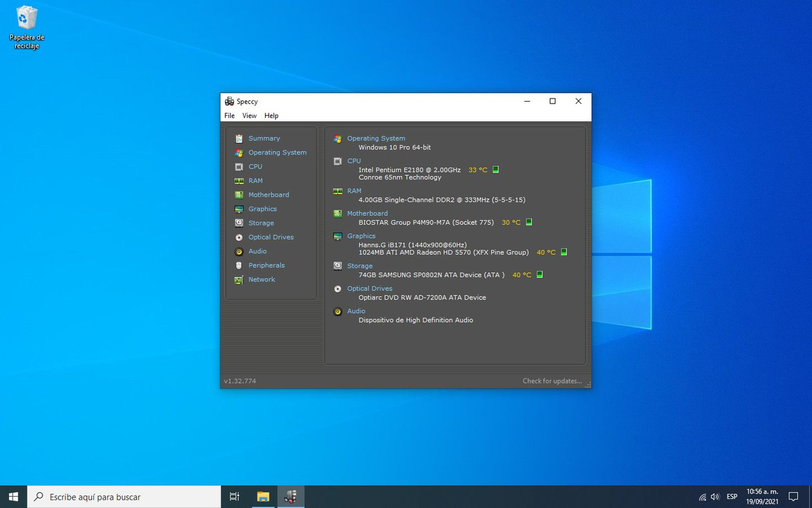Click the Network card icon in sidebar

(239, 279)
